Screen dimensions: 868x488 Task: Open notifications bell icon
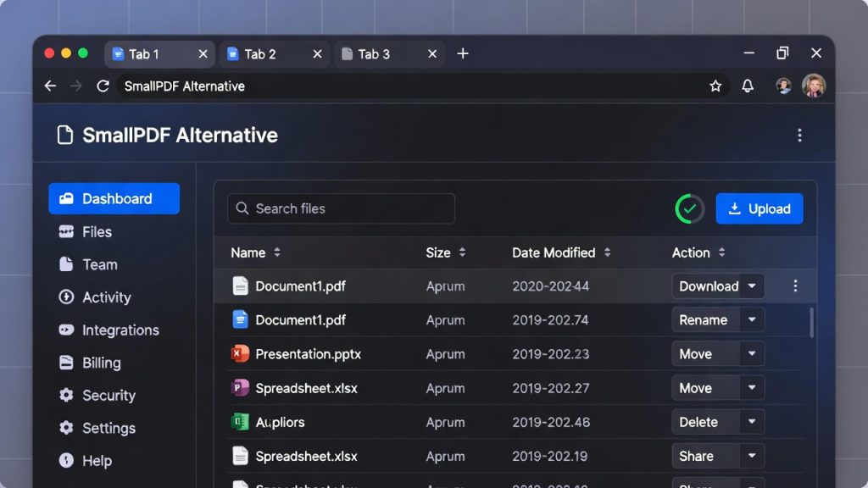(x=748, y=86)
